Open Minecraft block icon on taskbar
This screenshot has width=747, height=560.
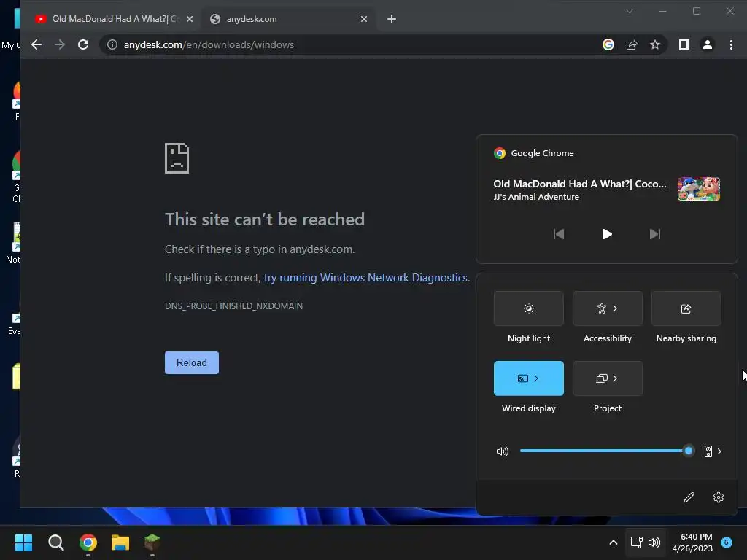tap(152, 542)
